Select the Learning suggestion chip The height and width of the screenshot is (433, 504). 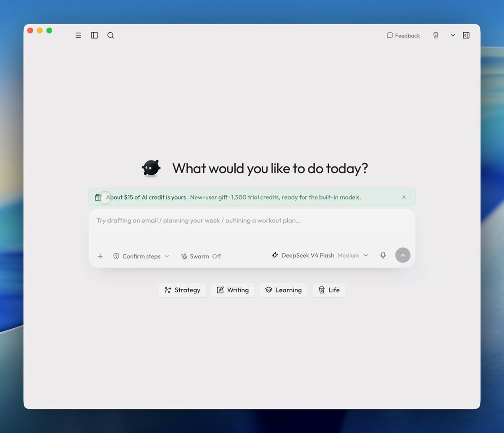point(283,290)
